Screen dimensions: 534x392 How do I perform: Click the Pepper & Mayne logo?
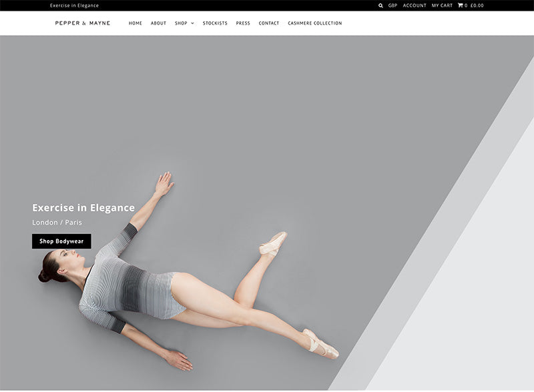(x=83, y=23)
